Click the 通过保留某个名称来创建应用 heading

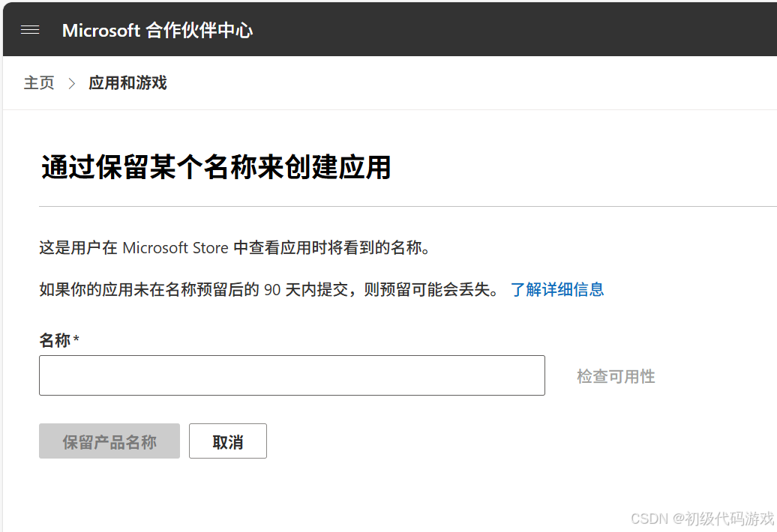tap(216, 167)
